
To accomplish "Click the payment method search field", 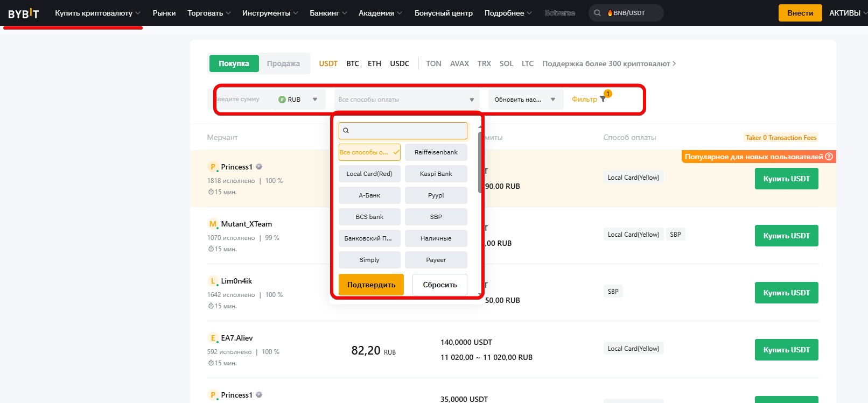I will point(403,131).
